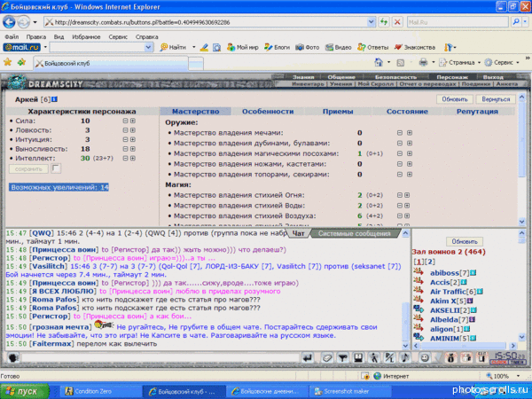Open the Избранное menu in IE

click(86, 37)
